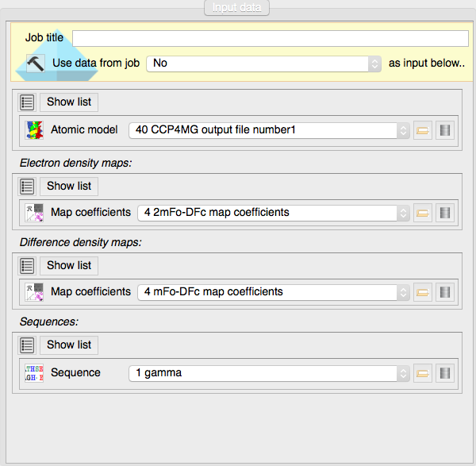This screenshot has width=476, height=466.
Task: Click the hammer icon beside Use data from job
Action: 36,64
